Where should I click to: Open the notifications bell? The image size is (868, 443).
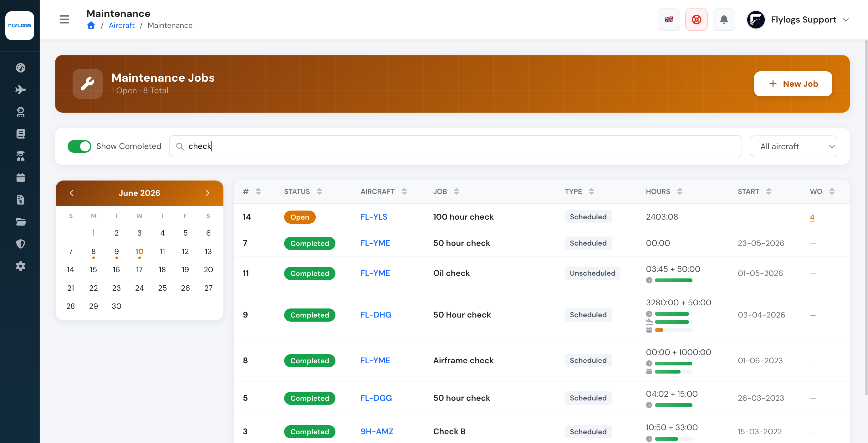coord(724,19)
